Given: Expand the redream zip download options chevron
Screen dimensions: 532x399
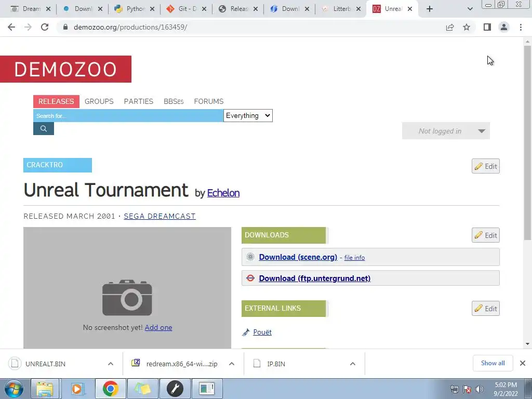Looking at the screenshot, I should [x=232, y=364].
